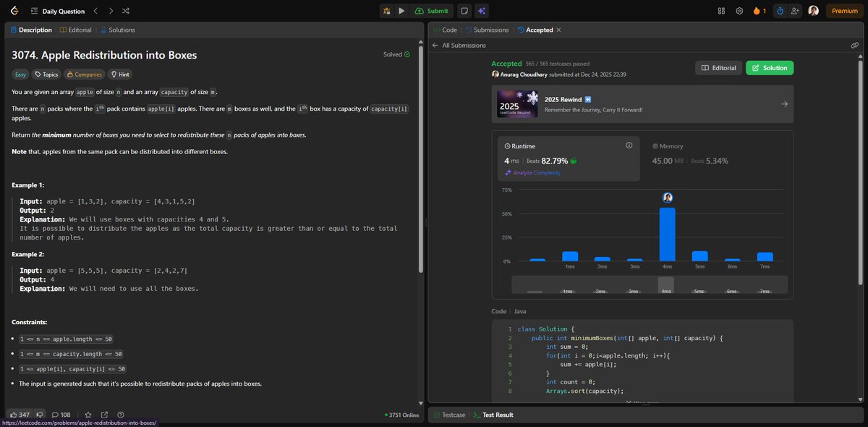Expand the Companies tag
Image resolution: width=868 pixels, height=427 pixels.
[x=84, y=74]
